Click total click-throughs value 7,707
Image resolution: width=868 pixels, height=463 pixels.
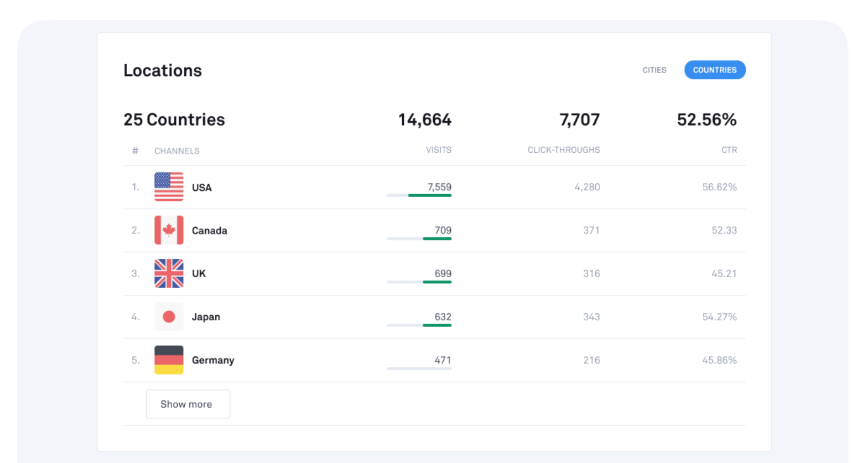[580, 119]
